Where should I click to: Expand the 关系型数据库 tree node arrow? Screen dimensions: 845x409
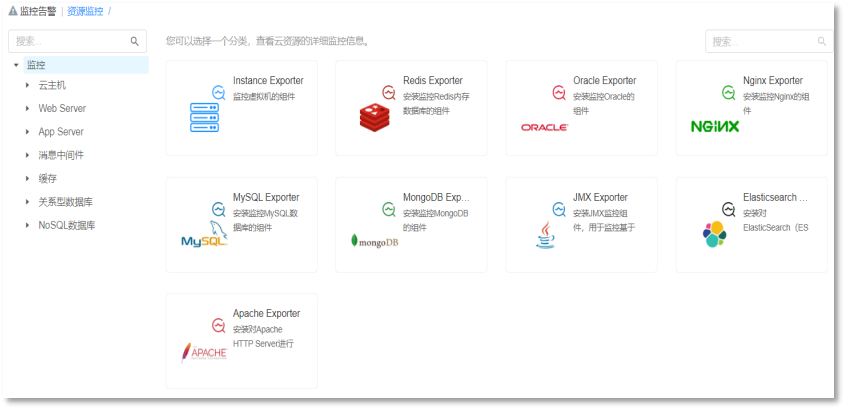(27, 202)
